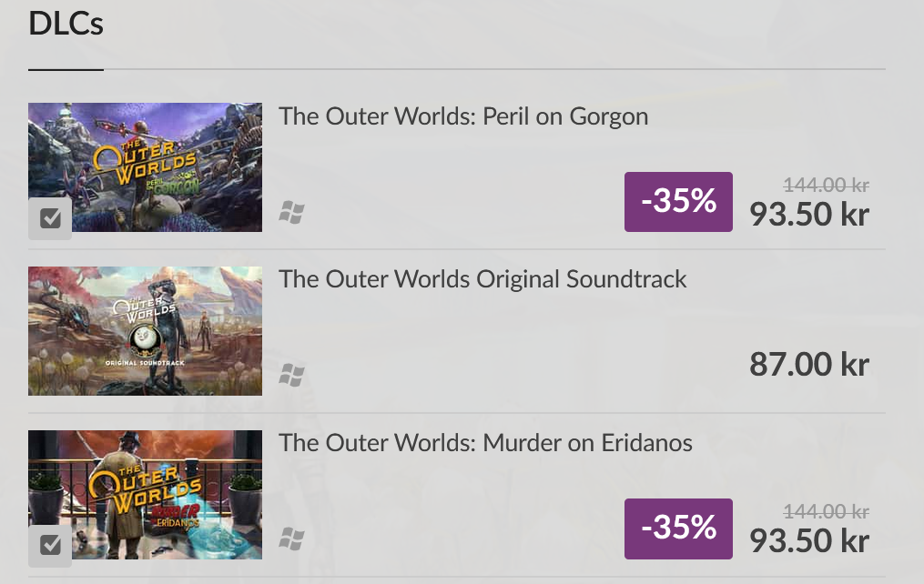Click The Outer Worlds: Murder on Eridanos title
Image resolution: width=924 pixels, height=584 pixels.
click(x=485, y=443)
